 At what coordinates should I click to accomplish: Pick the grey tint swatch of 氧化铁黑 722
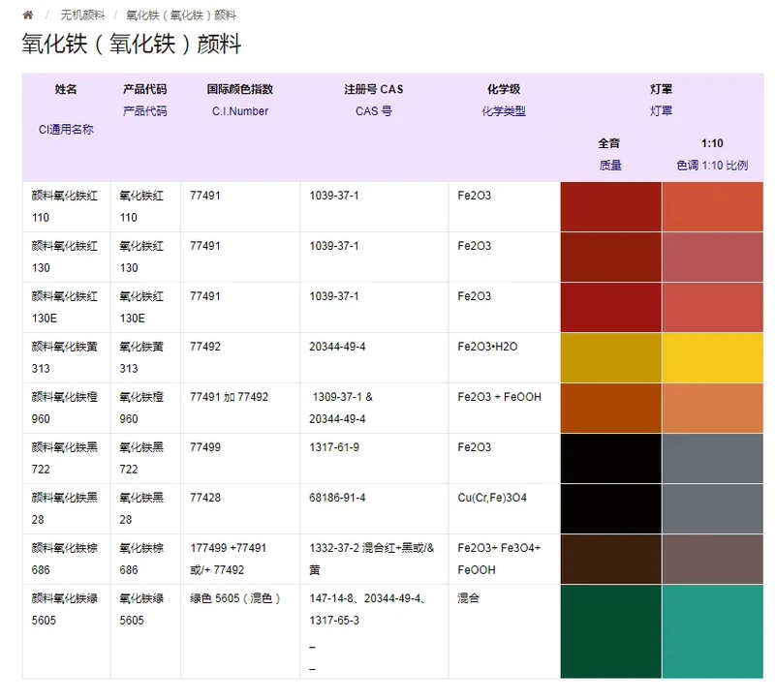pyautogui.click(x=713, y=458)
